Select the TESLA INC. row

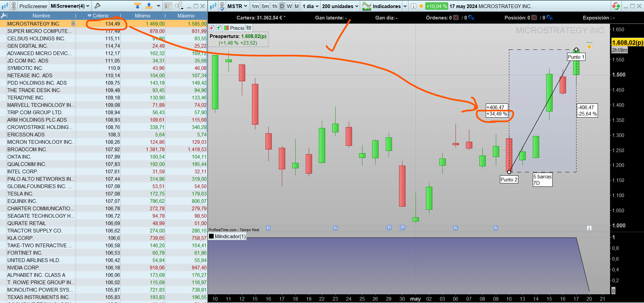click(x=104, y=194)
